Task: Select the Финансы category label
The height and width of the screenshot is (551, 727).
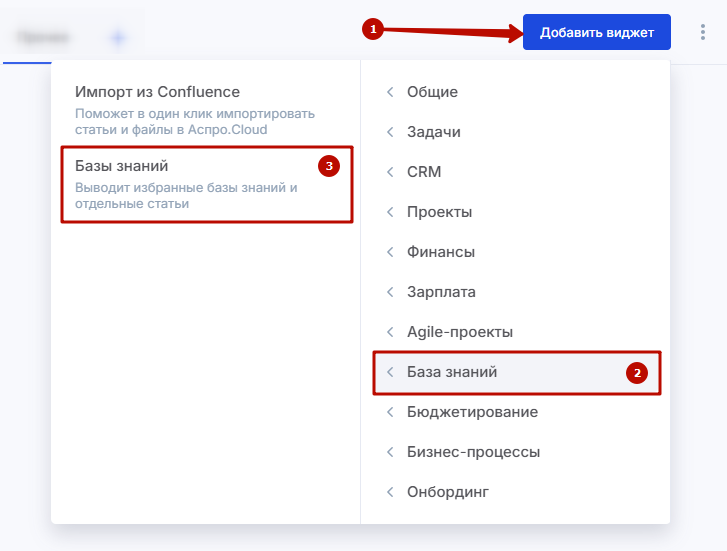Action: (441, 252)
